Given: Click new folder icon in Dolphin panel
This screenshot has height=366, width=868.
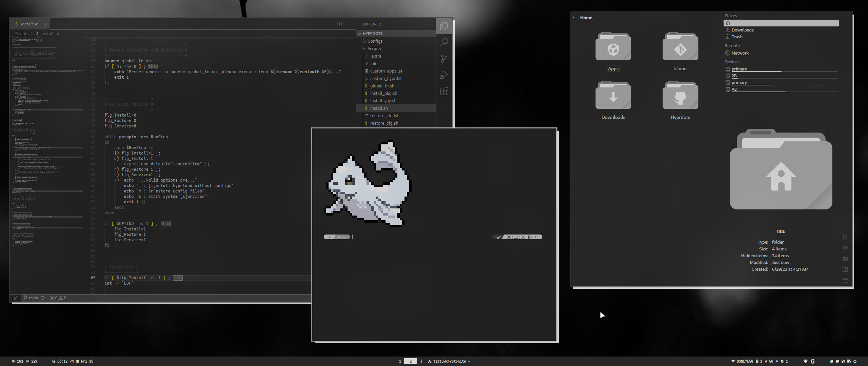Looking at the screenshot, I should [845, 259].
